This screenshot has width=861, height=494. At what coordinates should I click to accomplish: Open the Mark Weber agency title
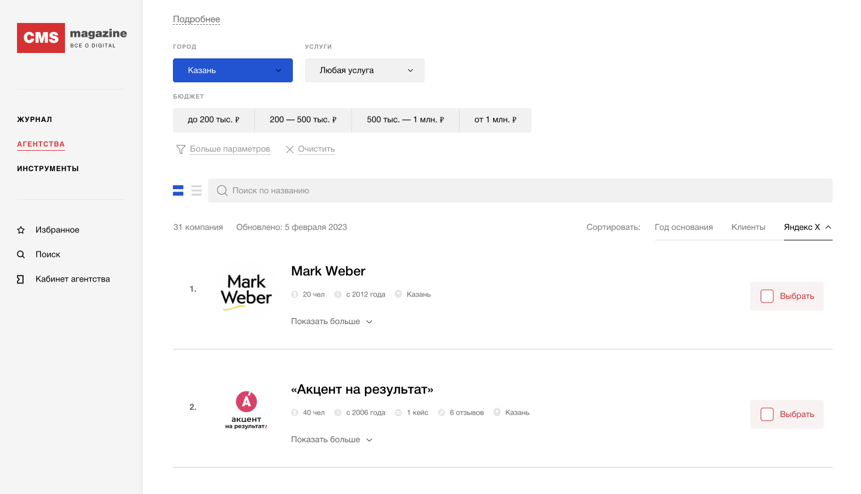coord(328,271)
